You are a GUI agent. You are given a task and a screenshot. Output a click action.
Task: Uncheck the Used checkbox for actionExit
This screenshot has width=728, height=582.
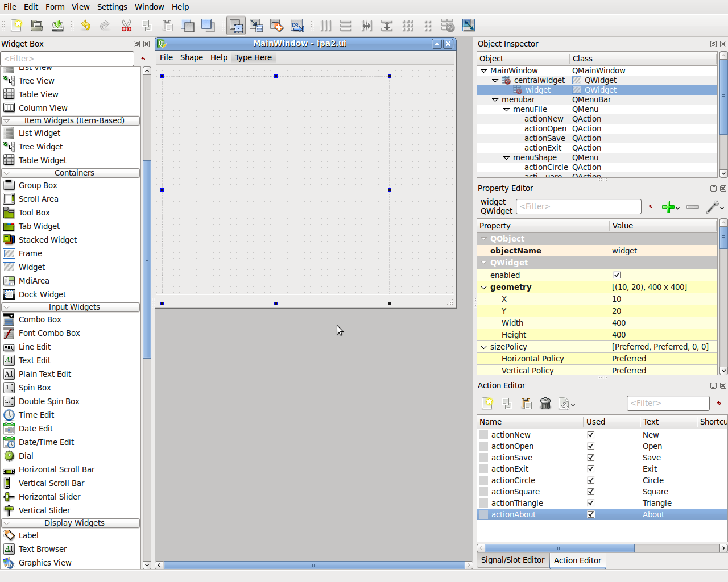(590, 469)
